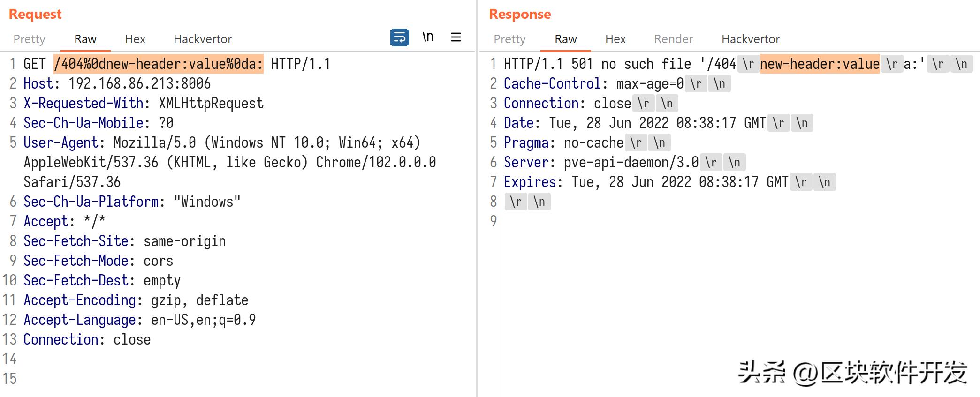Screen dimensions: 980x397
Task: Click the Response panel title
Action: (520, 15)
